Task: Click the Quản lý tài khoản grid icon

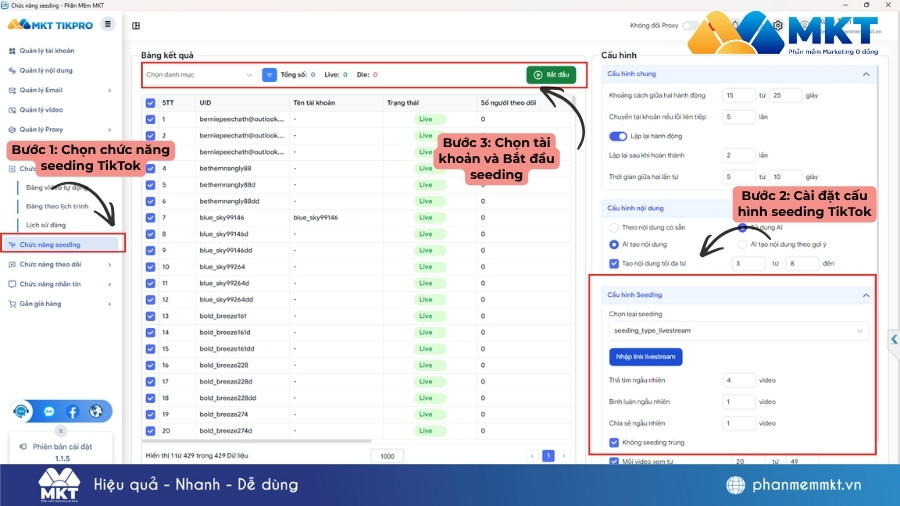Action: pos(12,51)
